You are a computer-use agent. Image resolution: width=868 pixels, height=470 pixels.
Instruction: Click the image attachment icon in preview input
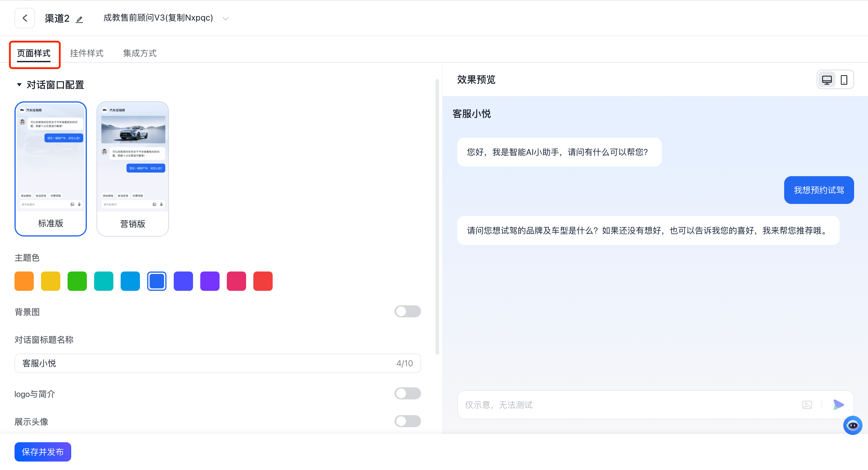807,405
